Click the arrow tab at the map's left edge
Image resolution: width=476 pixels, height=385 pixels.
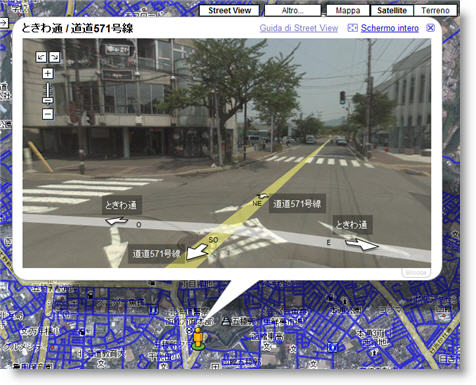pyautogui.click(x=4, y=22)
